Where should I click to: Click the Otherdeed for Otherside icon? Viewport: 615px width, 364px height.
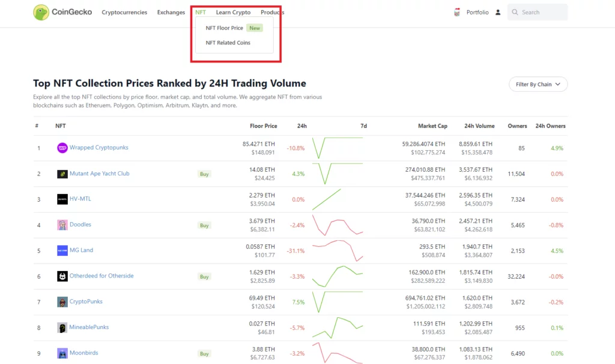click(x=62, y=276)
